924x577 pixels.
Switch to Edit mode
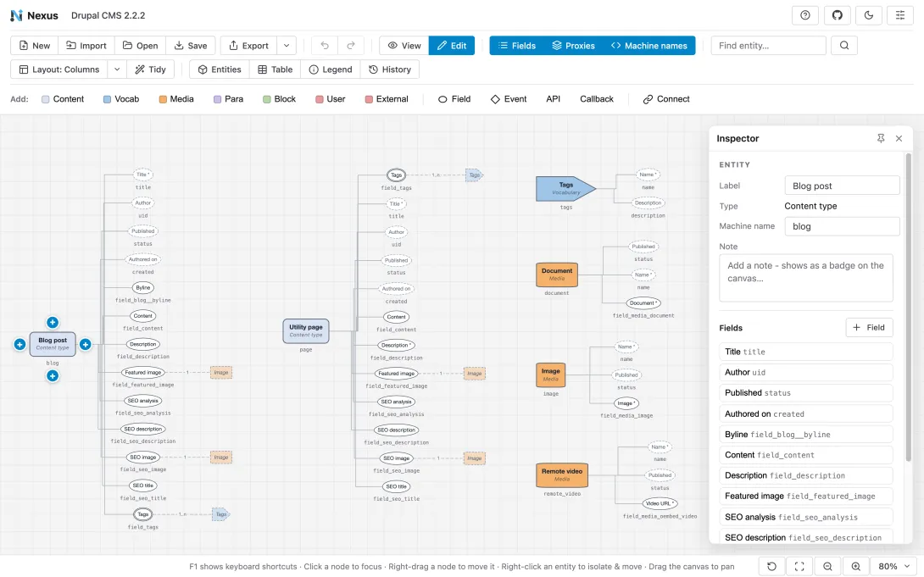click(x=451, y=46)
